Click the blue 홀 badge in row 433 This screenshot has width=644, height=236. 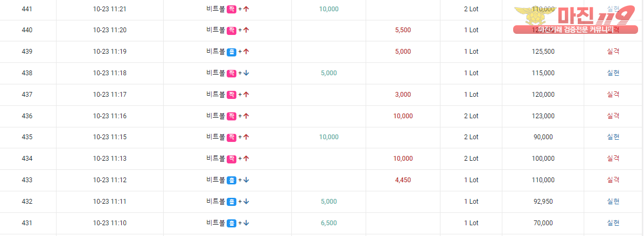click(232, 180)
